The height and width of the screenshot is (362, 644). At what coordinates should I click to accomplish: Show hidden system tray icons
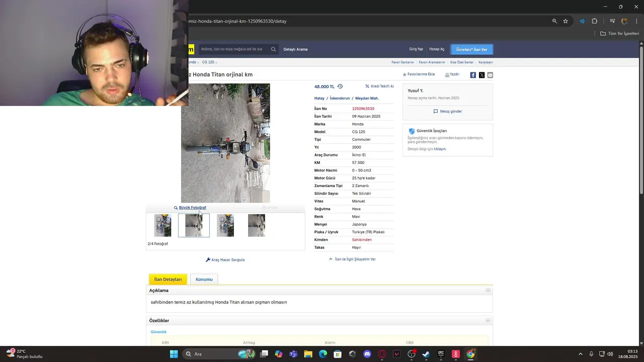click(x=580, y=354)
